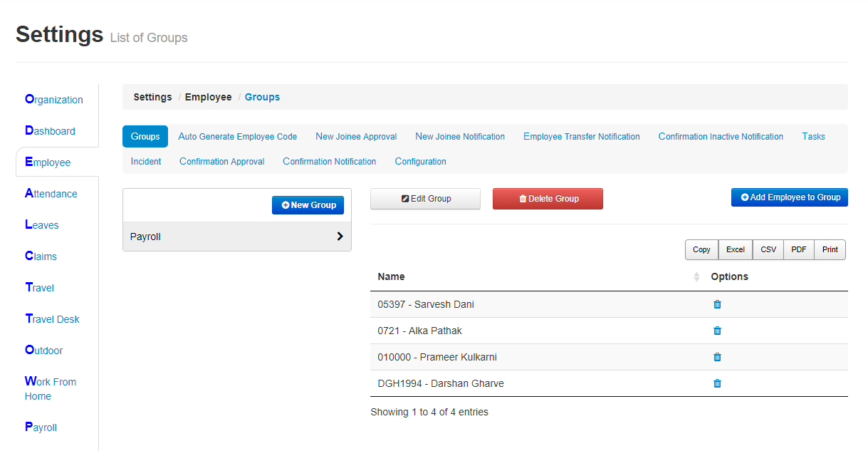Viewport: 868px width, 451px height.
Task: Export table using the Excel button
Action: pyautogui.click(x=735, y=249)
